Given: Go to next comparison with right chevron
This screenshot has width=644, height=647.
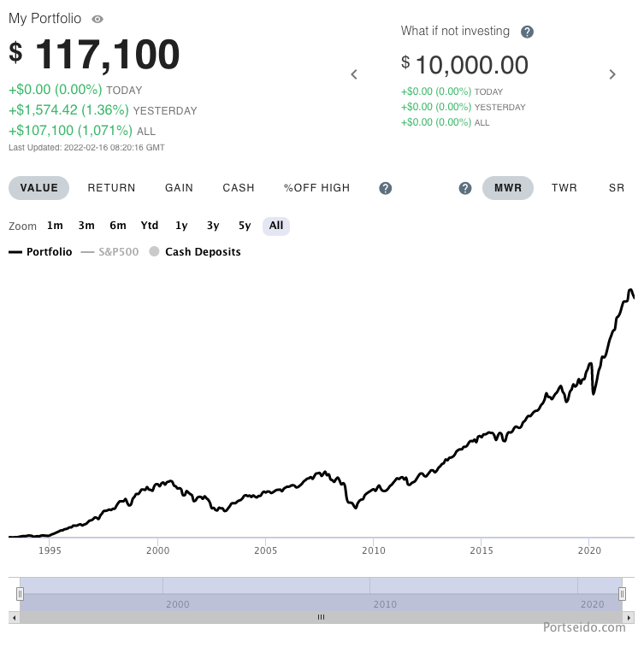Looking at the screenshot, I should click(612, 74).
